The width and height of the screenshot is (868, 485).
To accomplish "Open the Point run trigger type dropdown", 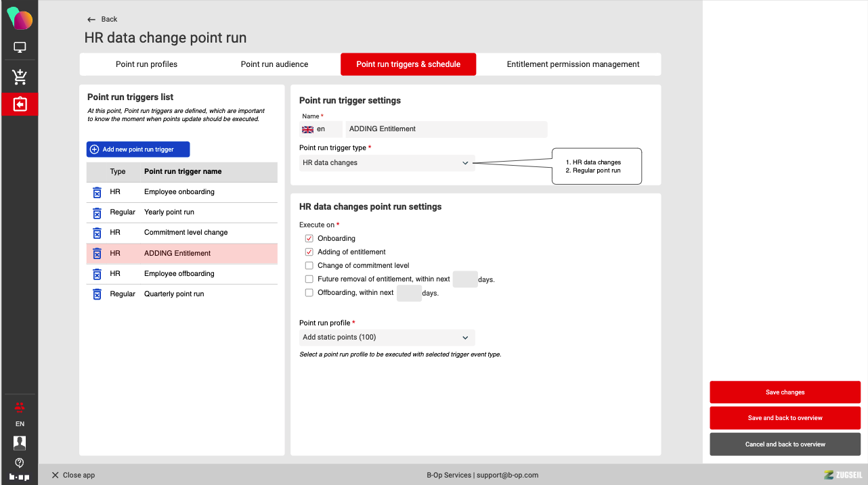I will coord(387,163).
